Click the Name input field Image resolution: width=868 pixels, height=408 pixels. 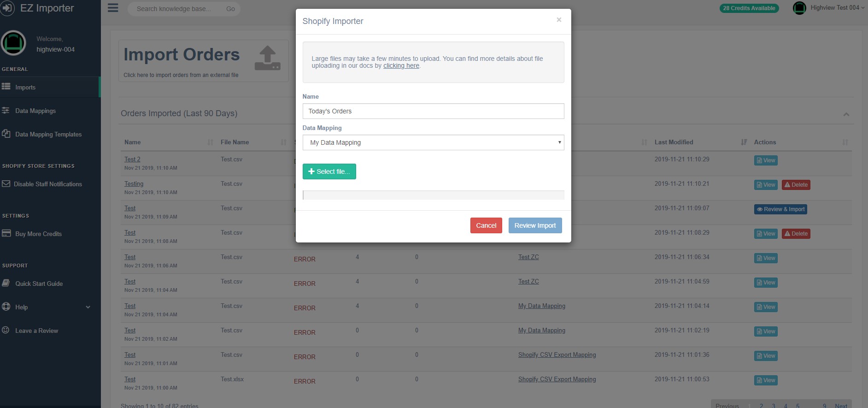[433, 111]
